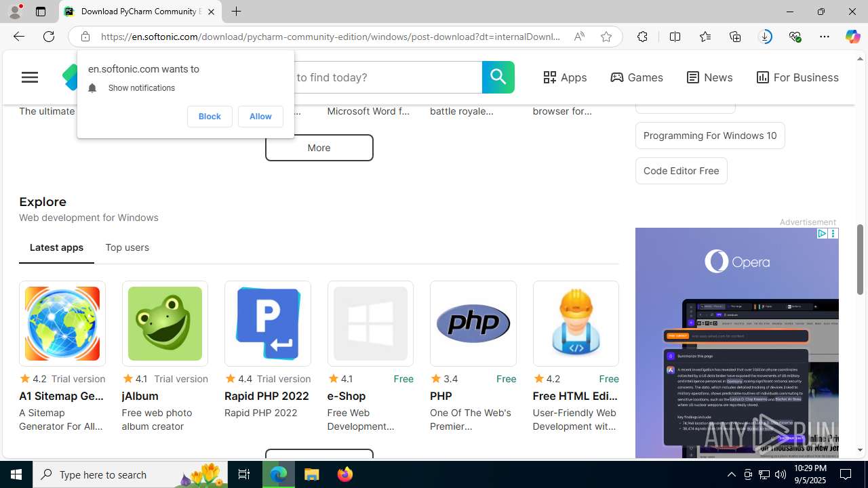This screenshot has height=488, width=868.
Task: Open Free HTML Editor worker icon
Action: point(576,323)
